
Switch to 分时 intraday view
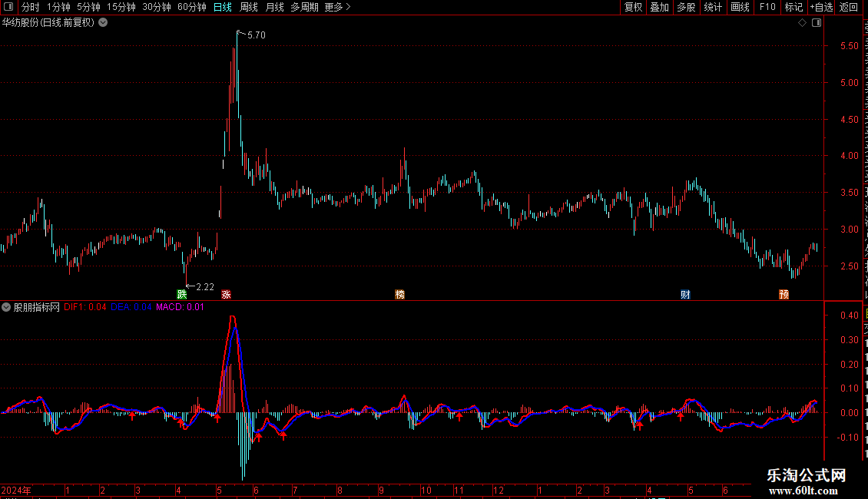pos(31,7)
